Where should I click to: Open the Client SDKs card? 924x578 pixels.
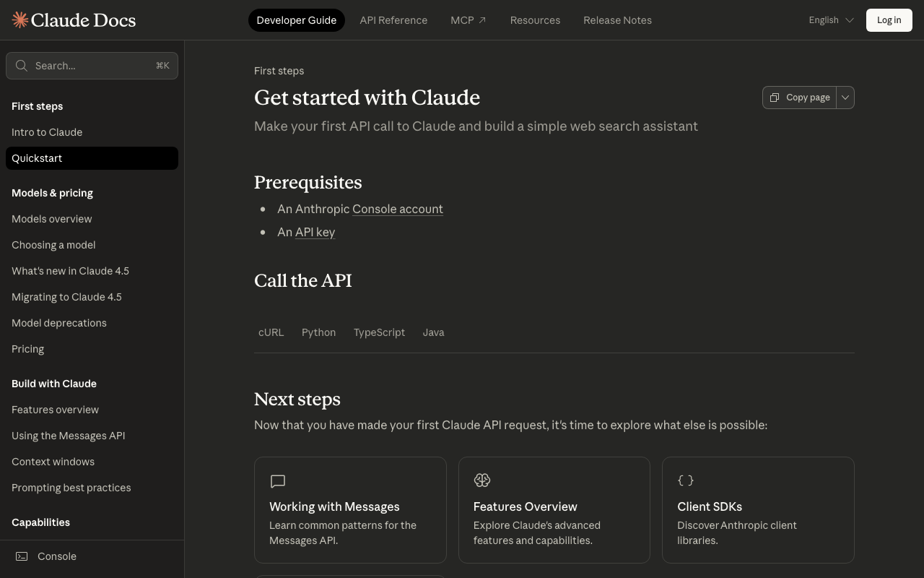point(758,510)
